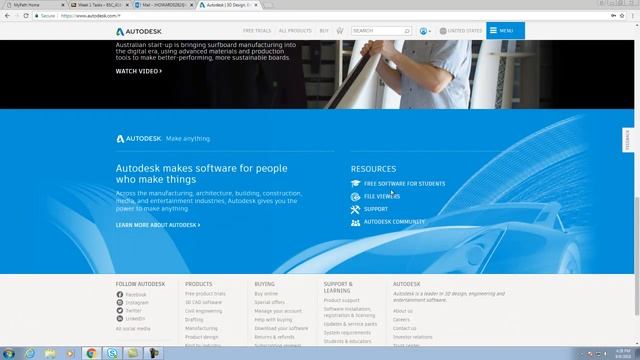Open Contact us footer link
The width and height of the screenshot is (640, 360).
404,328
